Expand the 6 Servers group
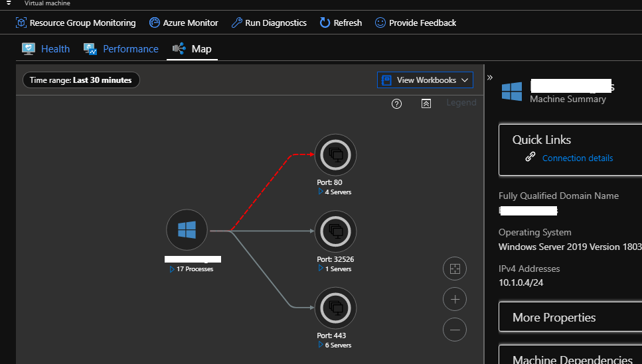The image size is (642, 364). pos(334,345)
